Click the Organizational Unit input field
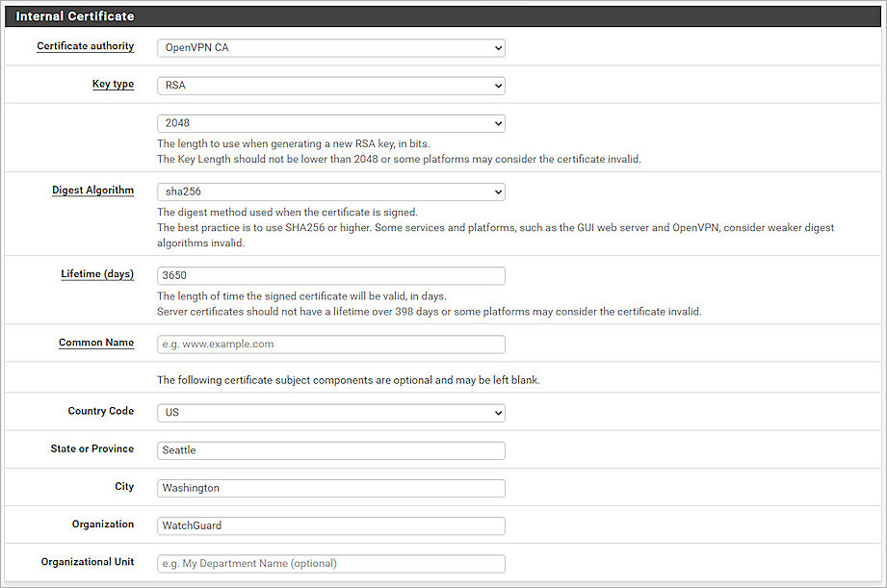 point(330,563)
